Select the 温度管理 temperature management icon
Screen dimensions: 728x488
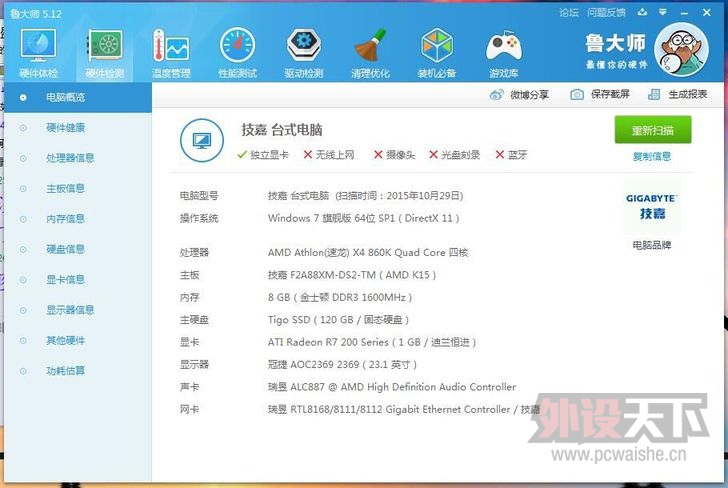(171, 50)
